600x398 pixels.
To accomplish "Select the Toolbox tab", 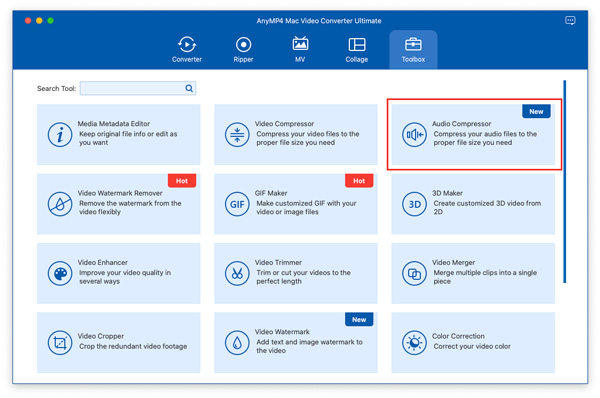I will coord(413,49).
